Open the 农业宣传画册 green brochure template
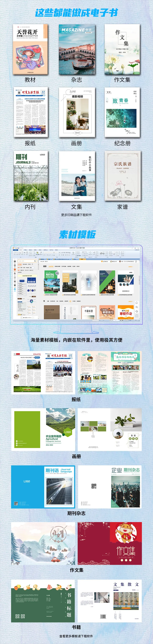Viewport: 153px width, 644px height. pos(43,430)
